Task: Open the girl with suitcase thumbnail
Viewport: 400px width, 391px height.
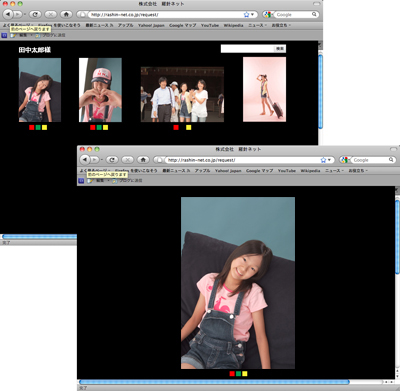Action: tap(264, 89)
